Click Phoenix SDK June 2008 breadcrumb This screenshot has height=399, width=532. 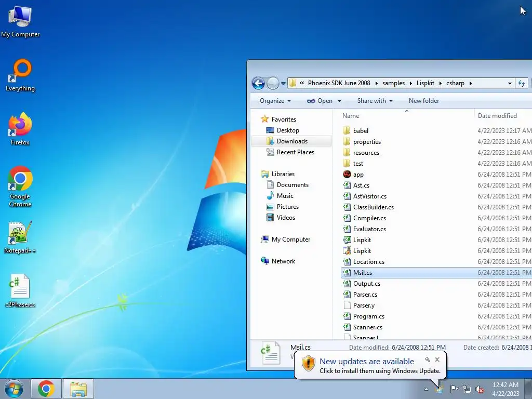point(339,83)
